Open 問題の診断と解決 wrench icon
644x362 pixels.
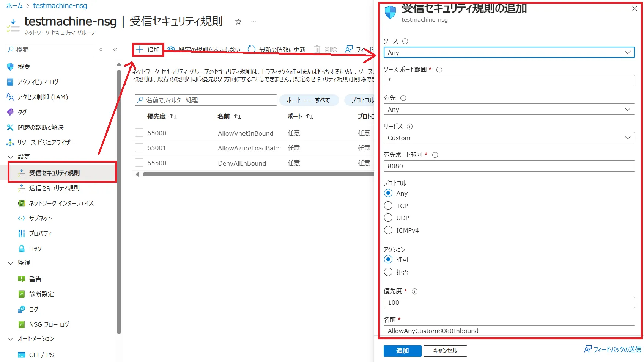(10, 127)
